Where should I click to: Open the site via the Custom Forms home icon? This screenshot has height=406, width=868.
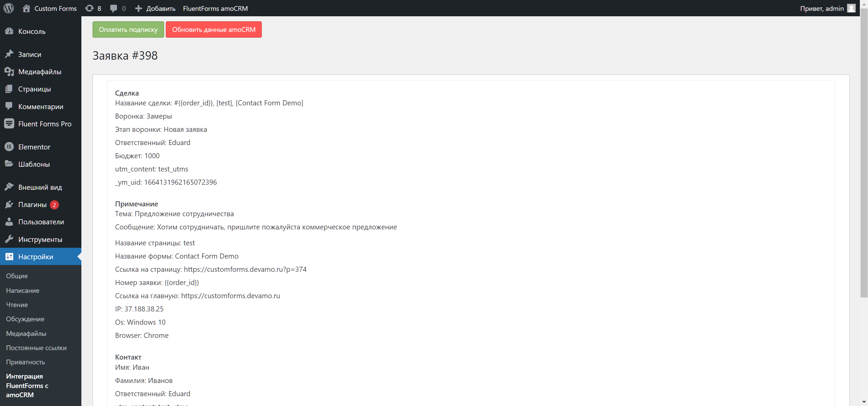click(x=26, y=8)
